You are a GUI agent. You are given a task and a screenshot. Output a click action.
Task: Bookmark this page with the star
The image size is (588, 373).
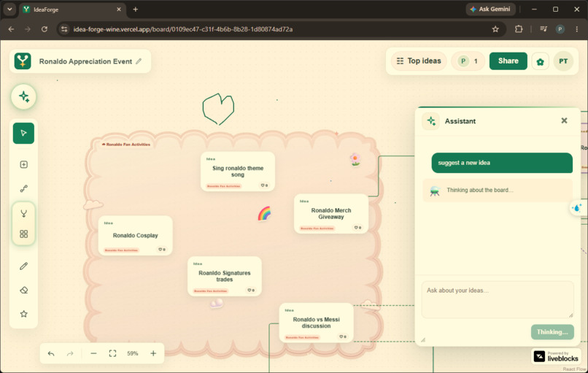point(495,29)
